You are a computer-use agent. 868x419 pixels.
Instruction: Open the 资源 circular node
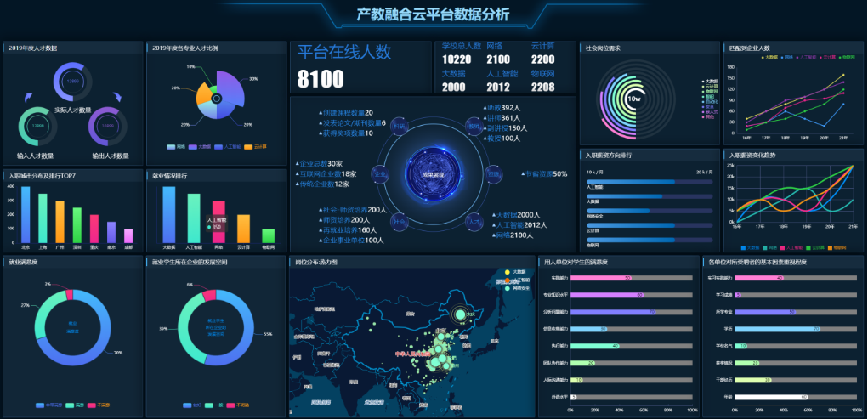493,174
